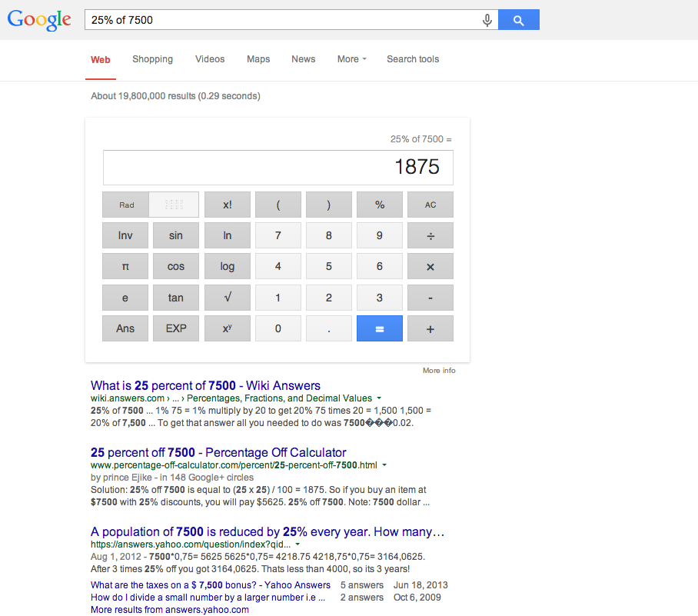The height and width of the screenshot is (616, 698).
Task: Switch to the Shopping tab
Action: tap(153, 59)
